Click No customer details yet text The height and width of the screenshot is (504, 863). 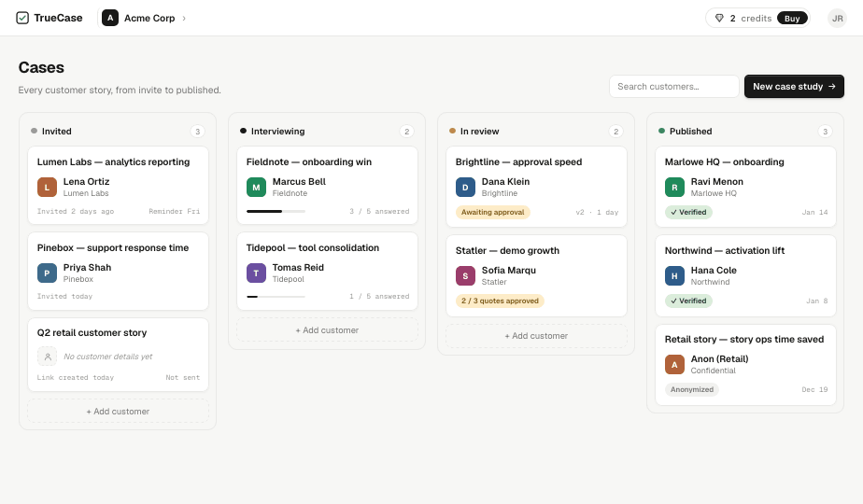click(108, 357)
